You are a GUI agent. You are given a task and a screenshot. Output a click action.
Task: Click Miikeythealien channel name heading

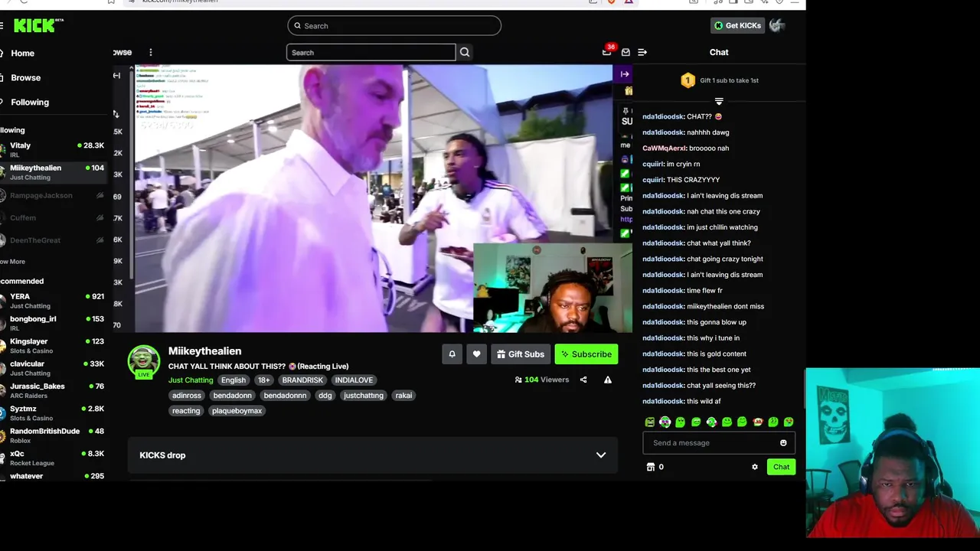pos(204,350)
